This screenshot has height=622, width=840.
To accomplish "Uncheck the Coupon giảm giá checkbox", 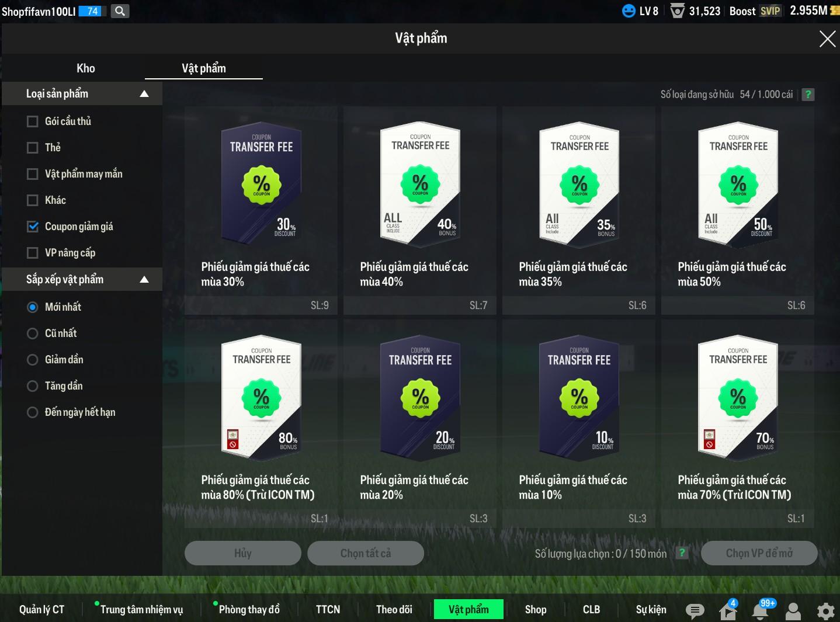I will coord(33,227).
